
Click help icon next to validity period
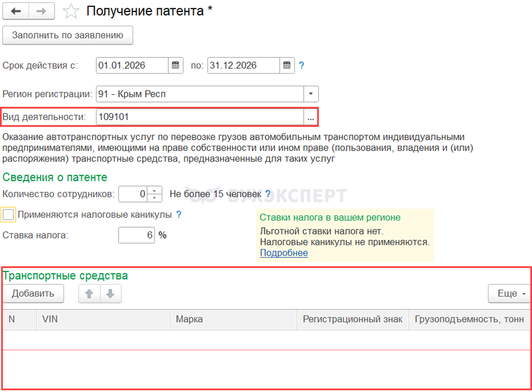302,66
